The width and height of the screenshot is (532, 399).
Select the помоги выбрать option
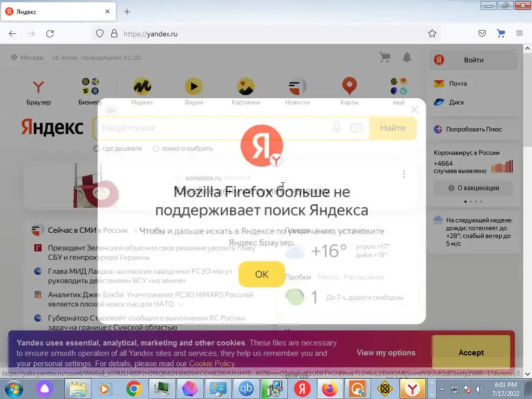(x=182, y=148)
